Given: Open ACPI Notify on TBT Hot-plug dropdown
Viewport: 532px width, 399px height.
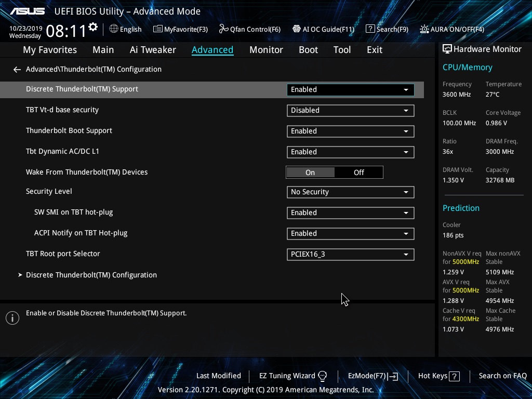Looking at the screenshot, I should pos(351,233).
